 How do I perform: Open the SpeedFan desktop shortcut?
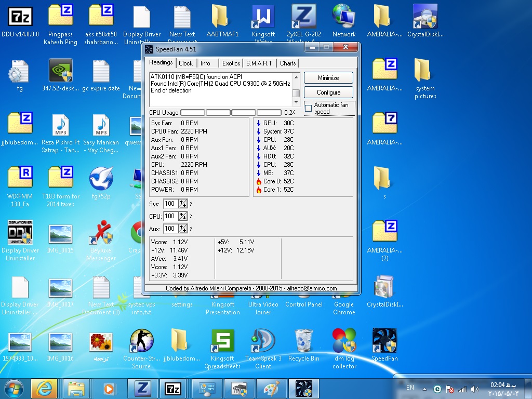coord(384,341)
